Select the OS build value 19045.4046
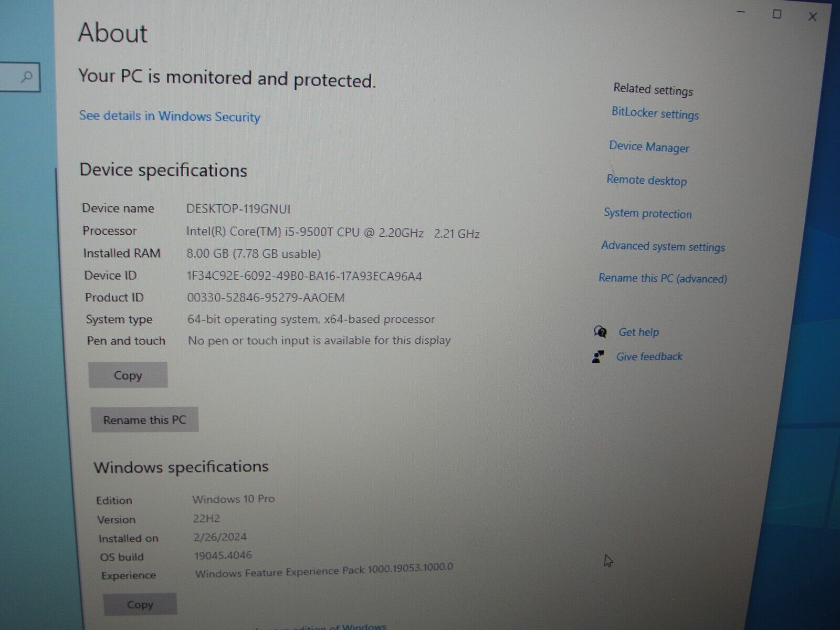 [223, 555]
